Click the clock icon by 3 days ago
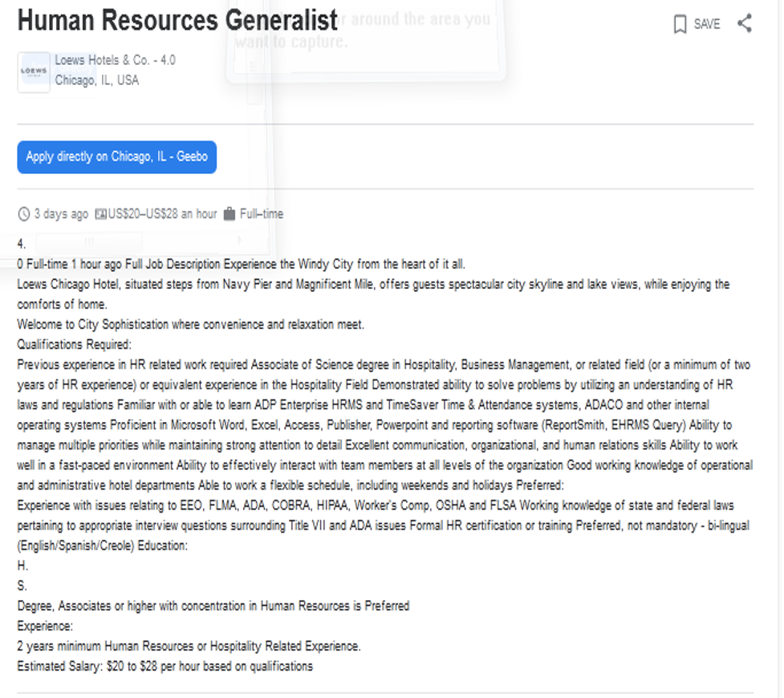The height and width of the screenshot is (698, 784). [x=24, y=214]
